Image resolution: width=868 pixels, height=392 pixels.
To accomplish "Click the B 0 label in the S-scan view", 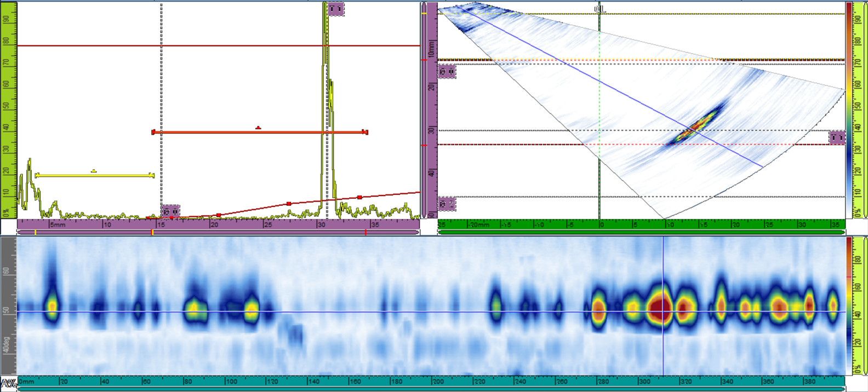I will point(447,72).
